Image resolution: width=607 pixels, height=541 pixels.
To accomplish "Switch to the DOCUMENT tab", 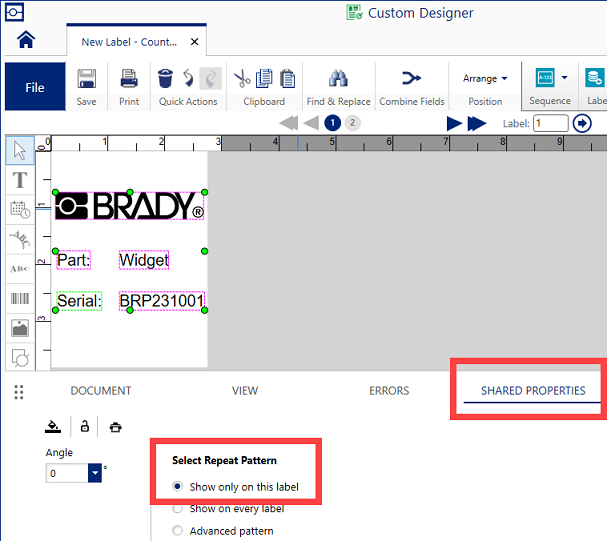I will point(100,391).
